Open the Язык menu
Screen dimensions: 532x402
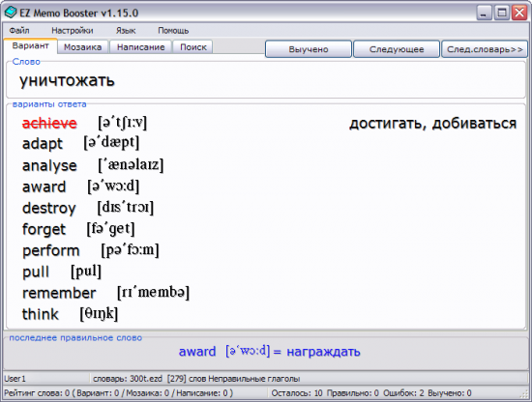(126, 31)
